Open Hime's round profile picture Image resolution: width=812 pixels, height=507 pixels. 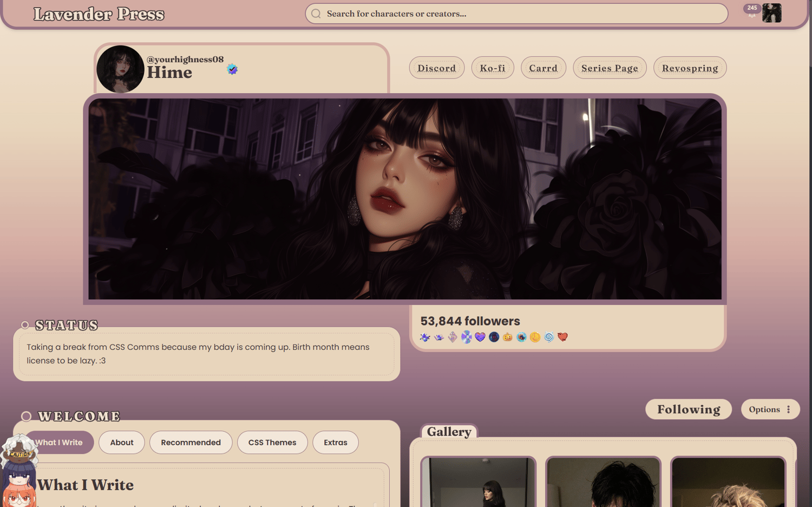click(x=120, y=69)
